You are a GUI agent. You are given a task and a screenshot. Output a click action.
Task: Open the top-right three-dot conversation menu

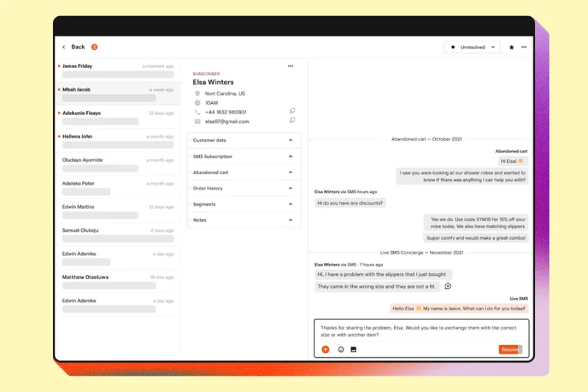(x=524, y=47)
